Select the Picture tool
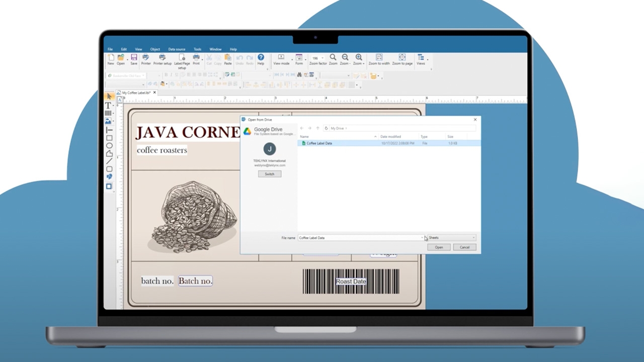 click(108, 121)
